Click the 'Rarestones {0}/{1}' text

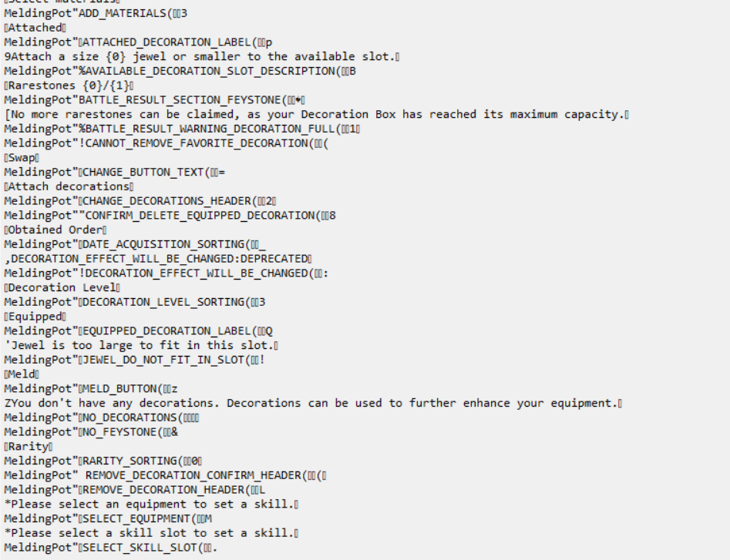69,86
